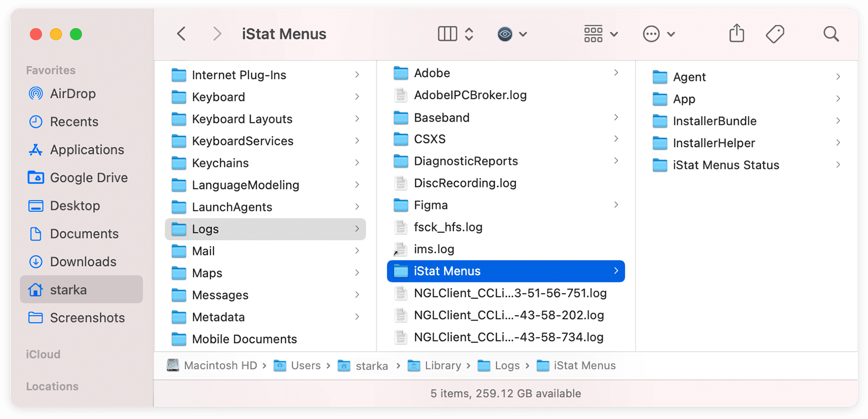Screen dimensions: 868x419
Task: Select the DiagnosticReports folder
Action: point(506,161)
